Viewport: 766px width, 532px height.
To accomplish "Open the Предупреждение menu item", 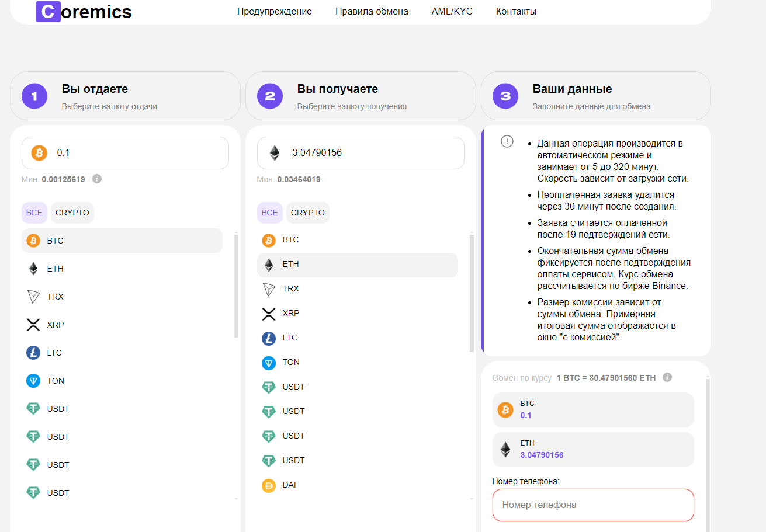I will click(x=275, y=12).
